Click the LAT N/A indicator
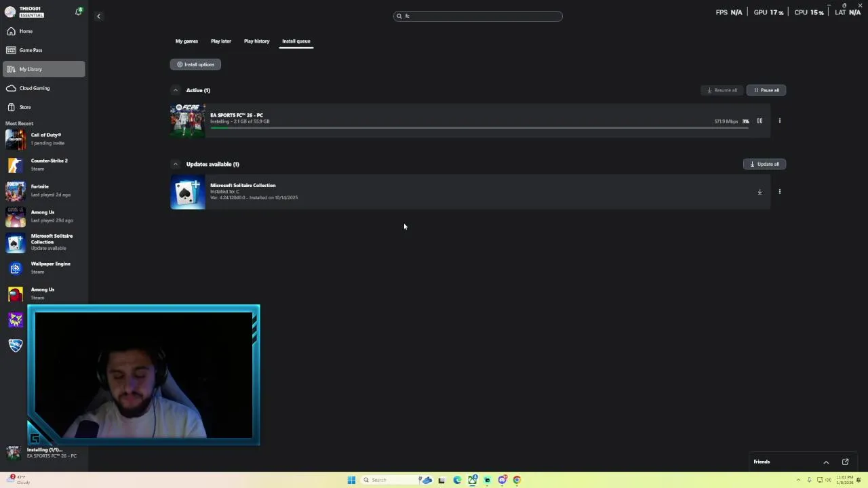 click(848, 12)
